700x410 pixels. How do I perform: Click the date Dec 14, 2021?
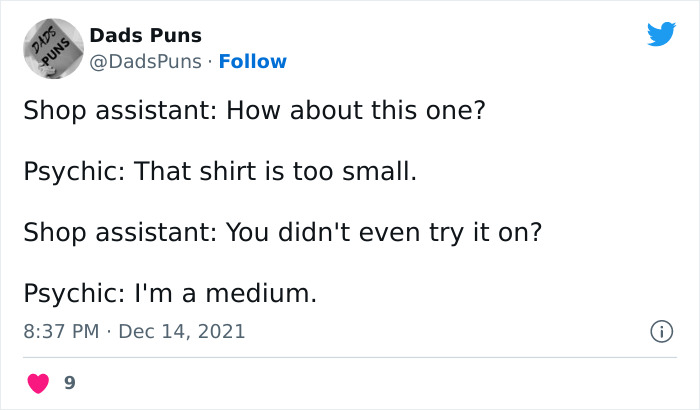[182, 330]
